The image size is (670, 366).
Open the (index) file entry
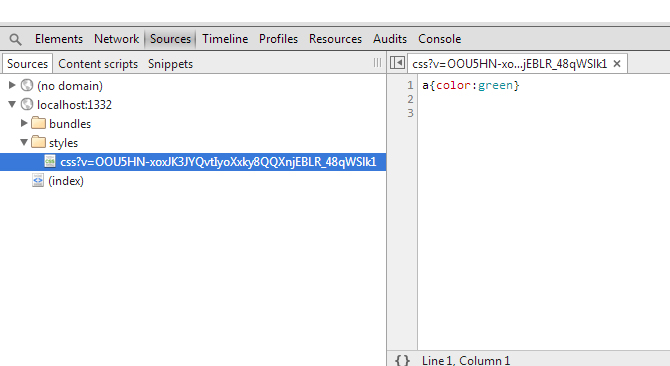tap(66, 181)
